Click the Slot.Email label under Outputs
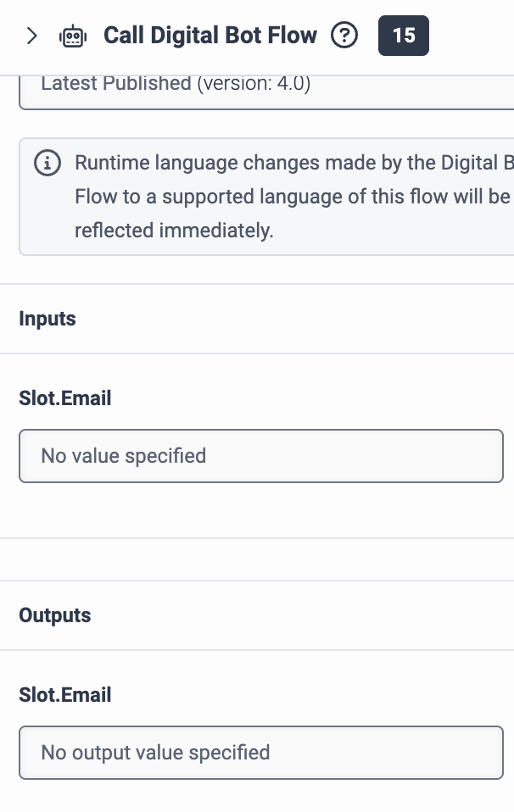The height and width of the screenshot is (812, 514). pyautogui.click(x=65, y=695)
